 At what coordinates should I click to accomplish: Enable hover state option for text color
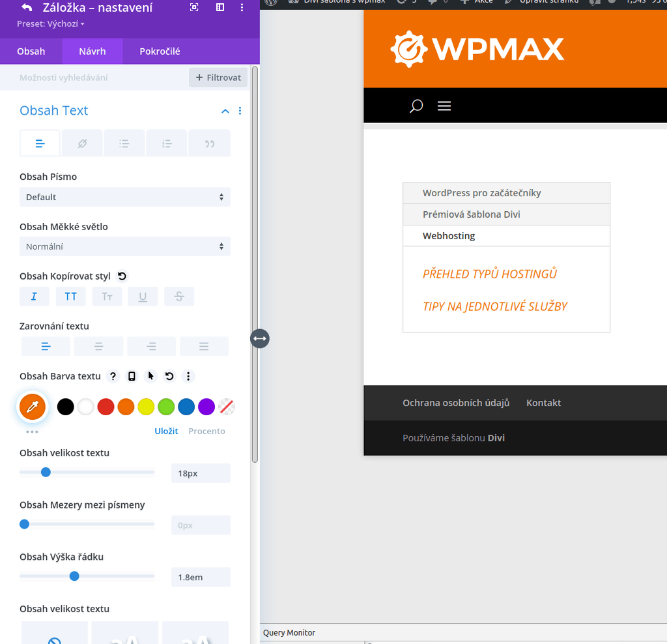(x=150, y=376)
